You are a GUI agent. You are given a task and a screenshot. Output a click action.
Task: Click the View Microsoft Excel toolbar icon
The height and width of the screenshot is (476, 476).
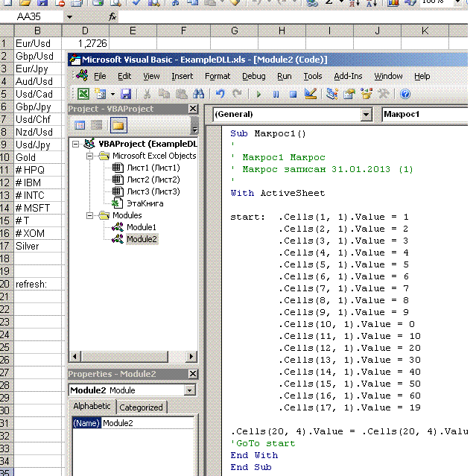[x=83, y=94]
